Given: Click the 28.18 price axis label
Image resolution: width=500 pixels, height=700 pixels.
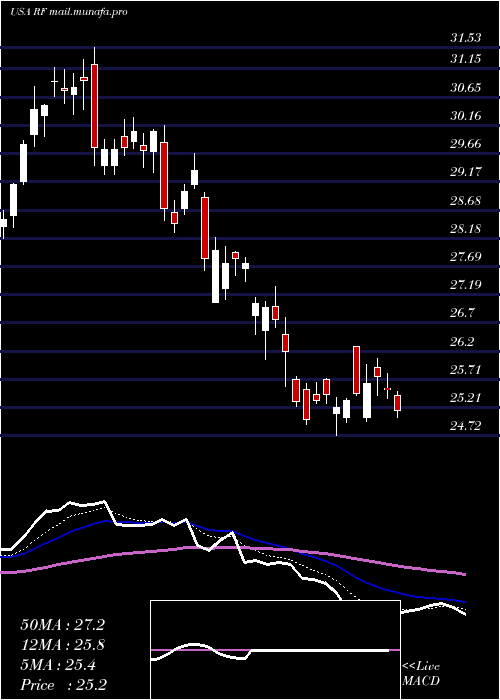Looking at the screenshot, I should 466,229.
